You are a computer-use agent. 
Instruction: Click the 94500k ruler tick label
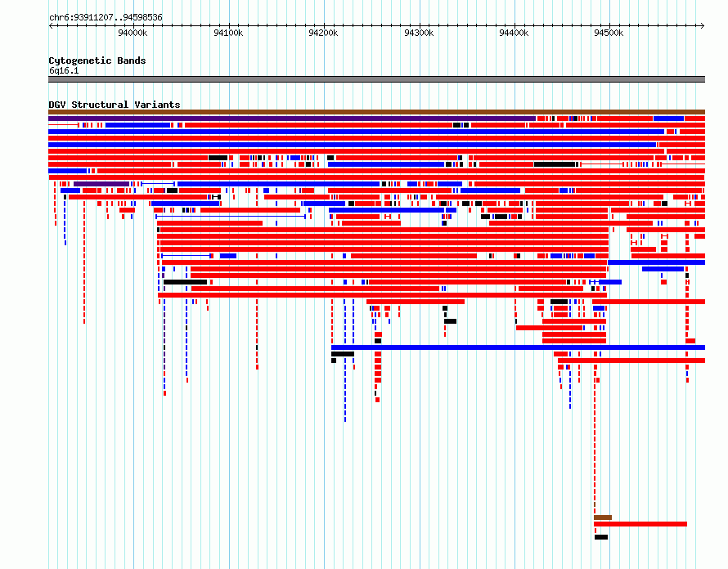pyautogui.click(x=609, y=33)
